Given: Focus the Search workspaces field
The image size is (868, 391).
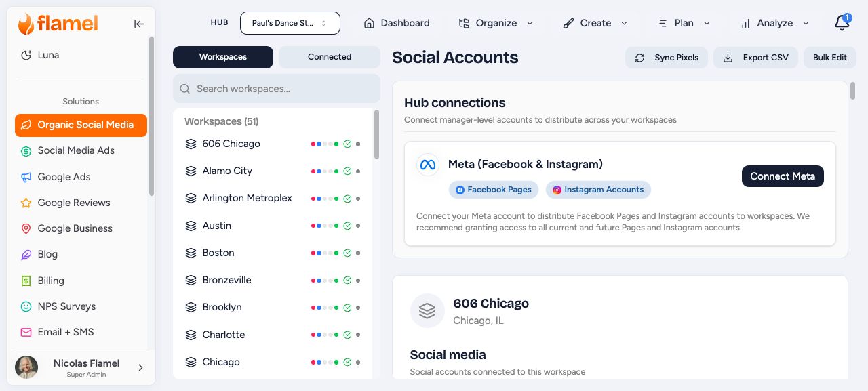Looking at the screenshot, I should pos(277,89).
